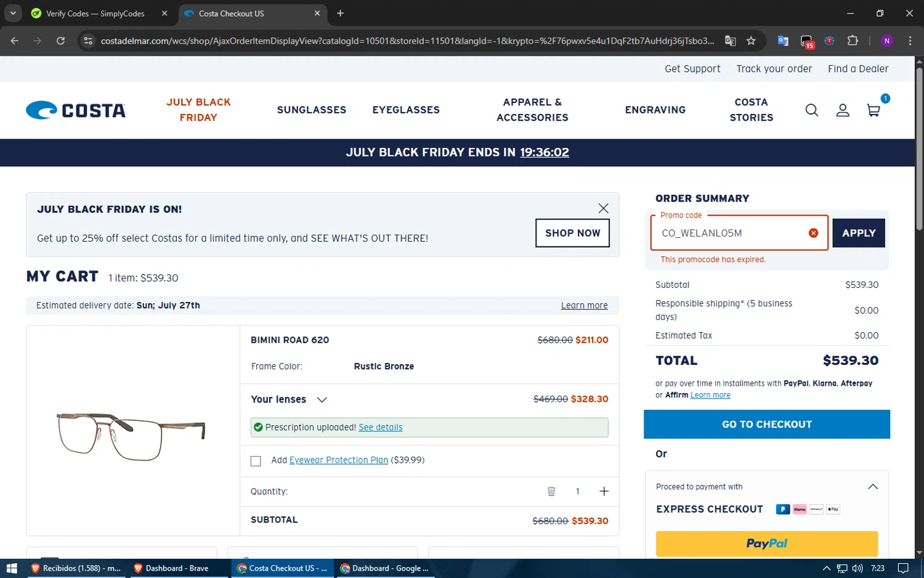Click Track your order link
This screenshot has height=578, width=924.
(x=774, y=69)
